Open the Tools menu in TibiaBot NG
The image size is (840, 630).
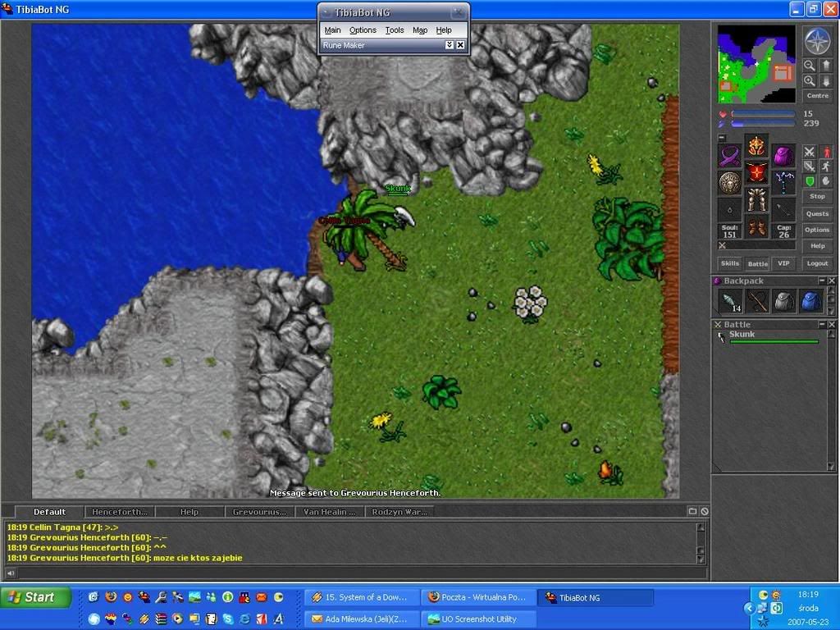pos(395,30)
